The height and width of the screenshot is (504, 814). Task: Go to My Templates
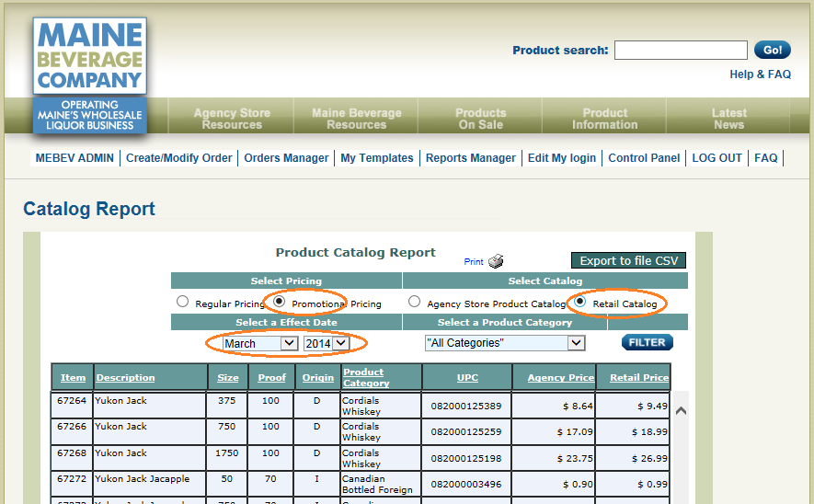click(x=377, y=158)
